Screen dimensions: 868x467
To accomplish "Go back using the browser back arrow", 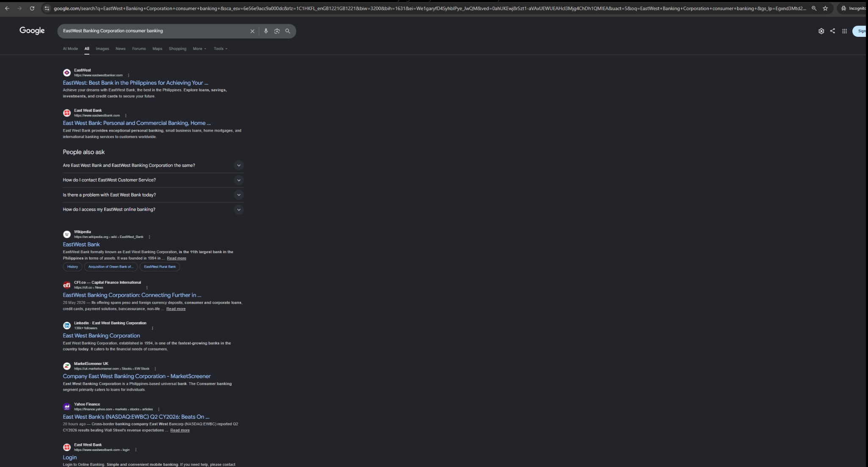I will 7,8.
